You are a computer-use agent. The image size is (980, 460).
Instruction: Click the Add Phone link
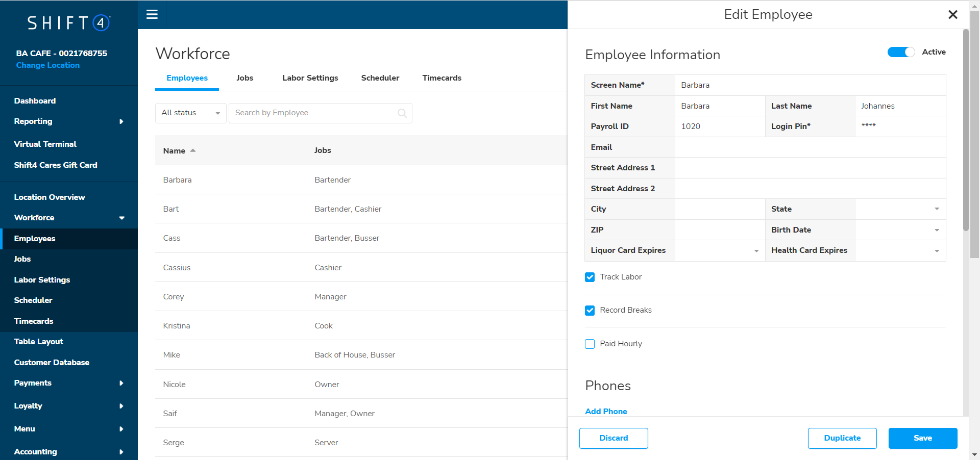click(x=606, y=412)
